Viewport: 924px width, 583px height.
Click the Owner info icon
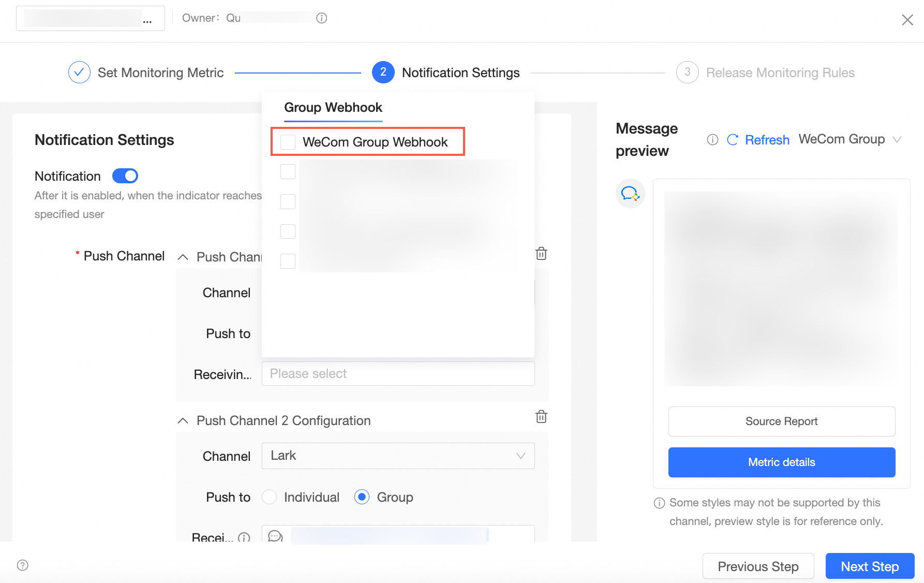[x=321, y=18]
